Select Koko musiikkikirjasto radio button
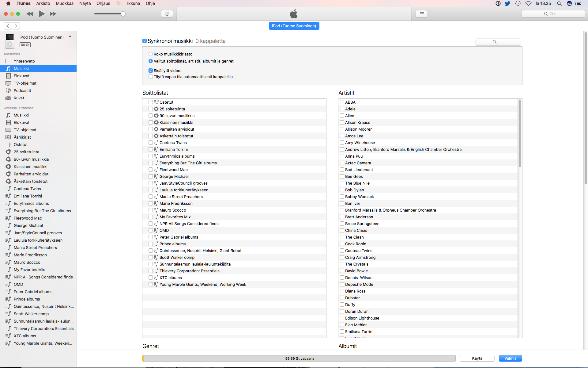Screen dimensions: 588x368 pyautogui.click(x=151, y=54)
